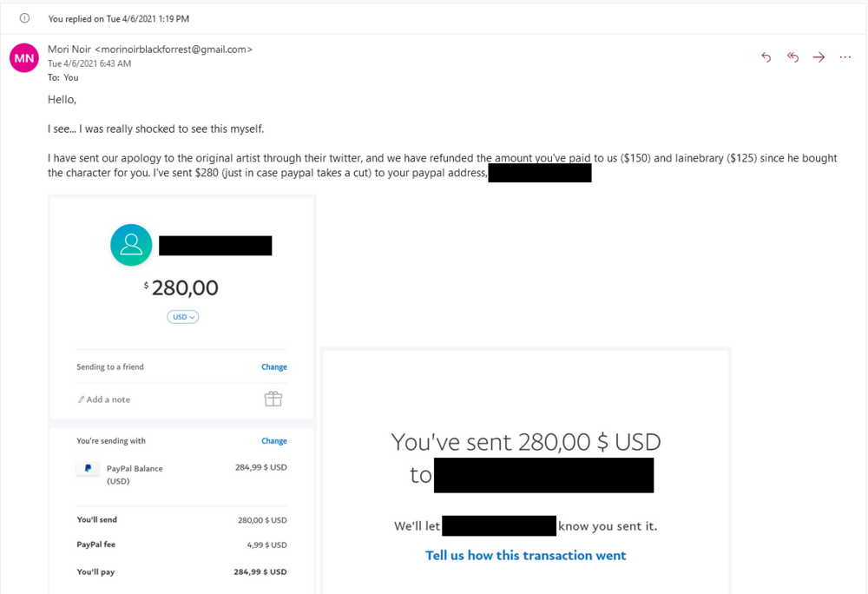The width and height of the screenshot is (868, 594).
Task: Click the Tue 4/6/2021 6:43 AM timestamp
Action: [x=89, y=63]
